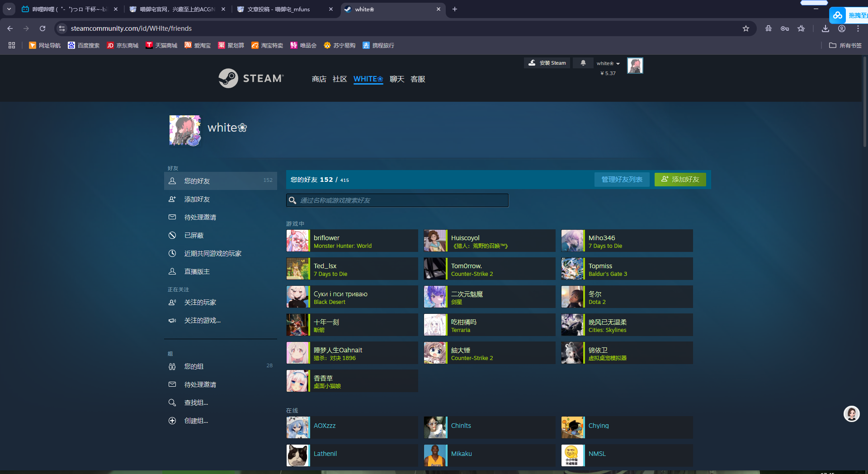Click 晚风已无温柔 avatar icon
This screenshot has width=868, height=474.
point(572,325)
